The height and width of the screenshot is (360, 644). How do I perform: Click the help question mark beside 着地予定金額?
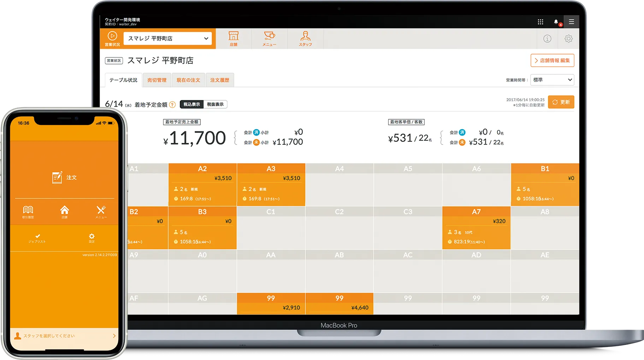(172, 104)
